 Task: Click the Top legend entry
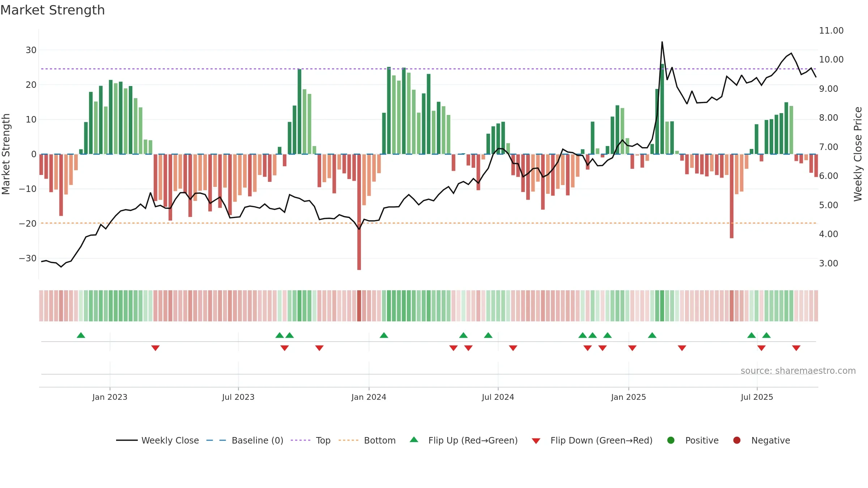pos(310,440)
